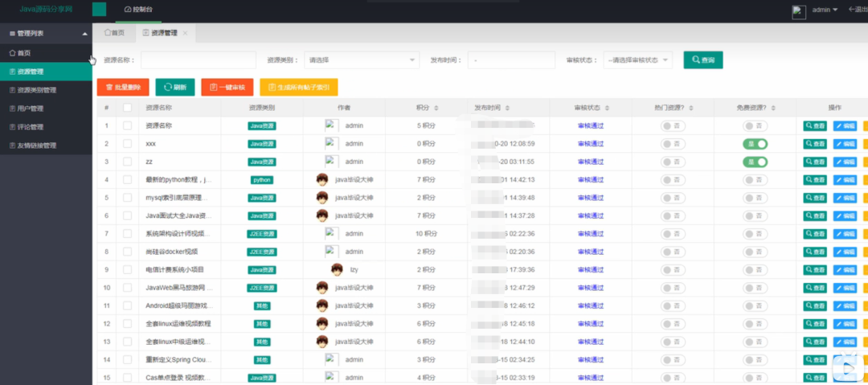Open 友情链接管理 in the sidebar

pos(46,145)
